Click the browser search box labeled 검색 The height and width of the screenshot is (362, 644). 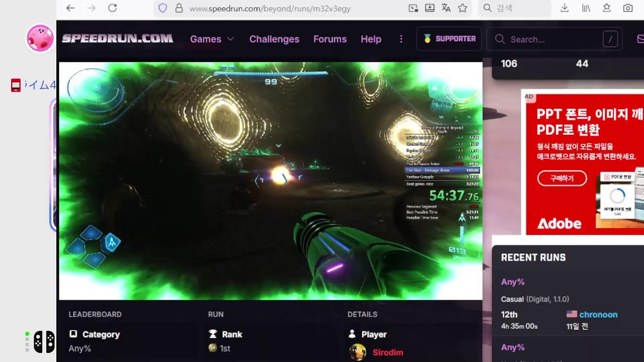pos(516,8)
